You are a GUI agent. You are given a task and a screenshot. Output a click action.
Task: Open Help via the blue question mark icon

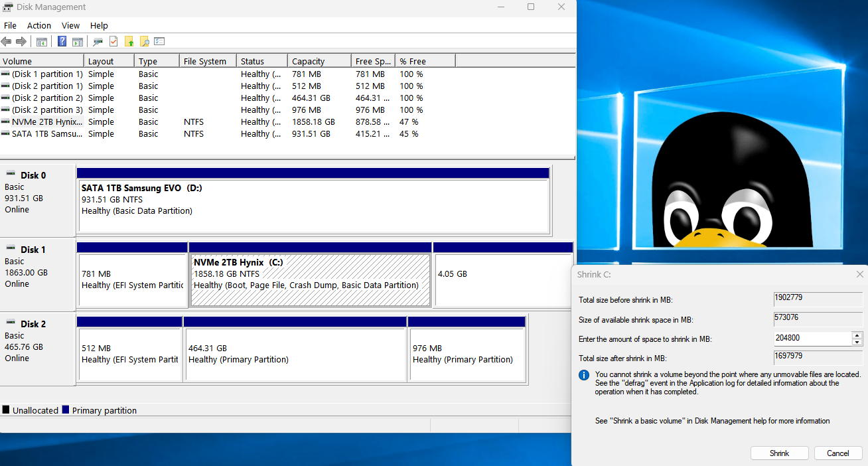(x=62, y=42)
